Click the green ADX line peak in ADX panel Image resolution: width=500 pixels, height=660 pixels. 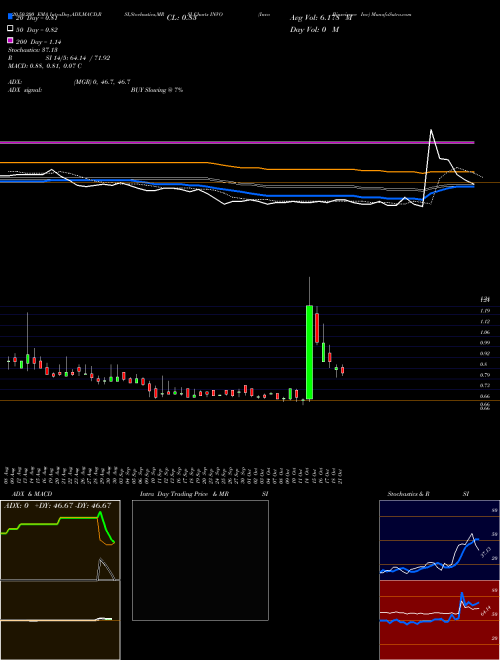tap(100, 513)
